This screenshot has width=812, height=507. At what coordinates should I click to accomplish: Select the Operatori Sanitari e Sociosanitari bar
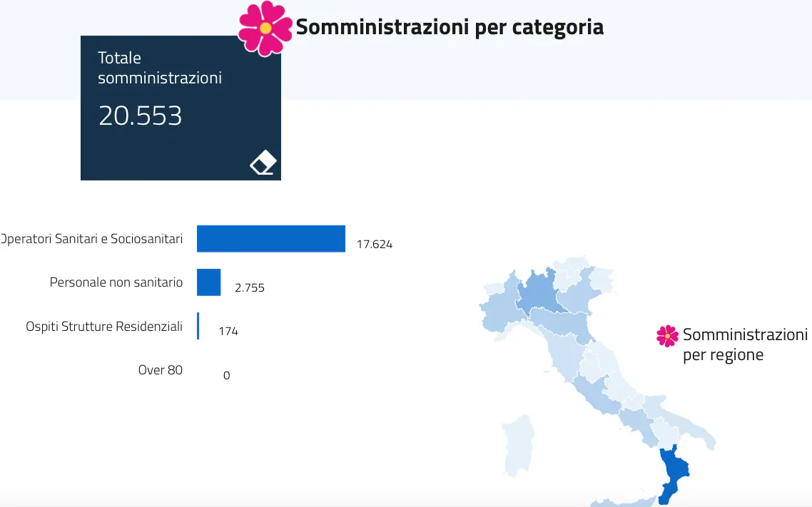click(271, 238)
